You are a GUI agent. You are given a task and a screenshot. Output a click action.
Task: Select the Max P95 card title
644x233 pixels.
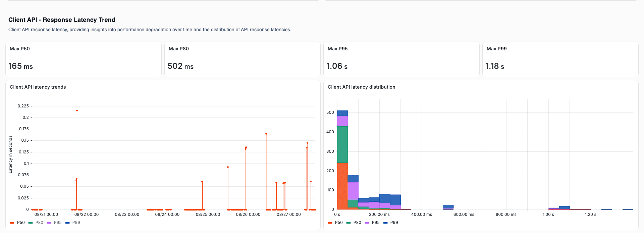tap(338, 49)
